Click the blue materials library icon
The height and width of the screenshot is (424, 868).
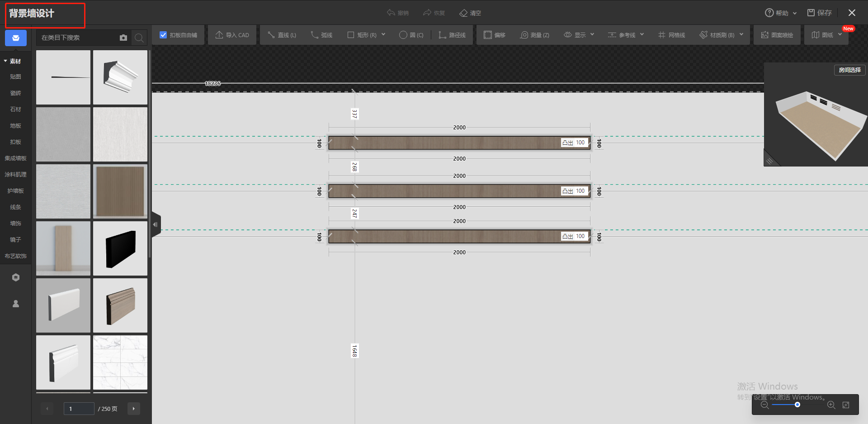point(16,38)
